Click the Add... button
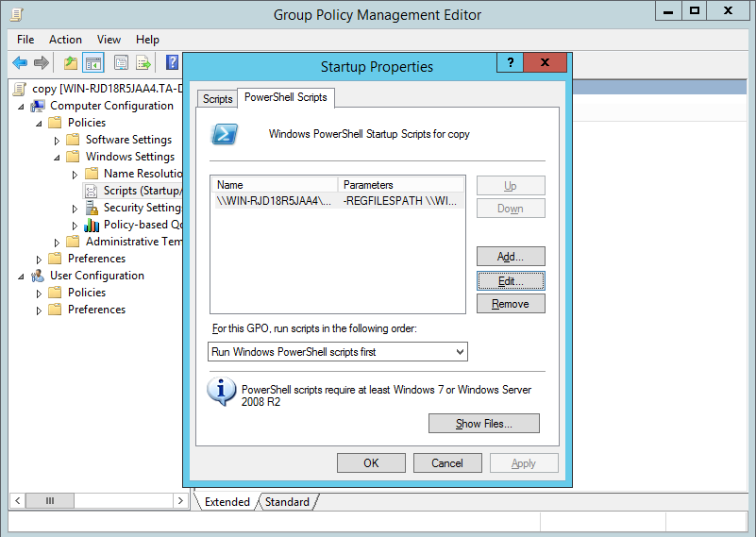Screen dimensions: 756x537 click(x=510, y=257)
